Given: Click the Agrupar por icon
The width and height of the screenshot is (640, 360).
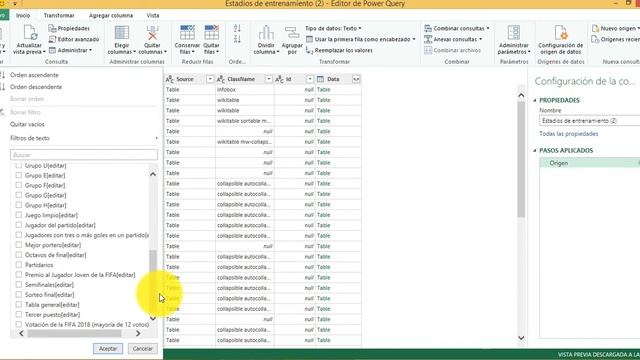Looking at the screenshot, I should click(x=292, y=33).
